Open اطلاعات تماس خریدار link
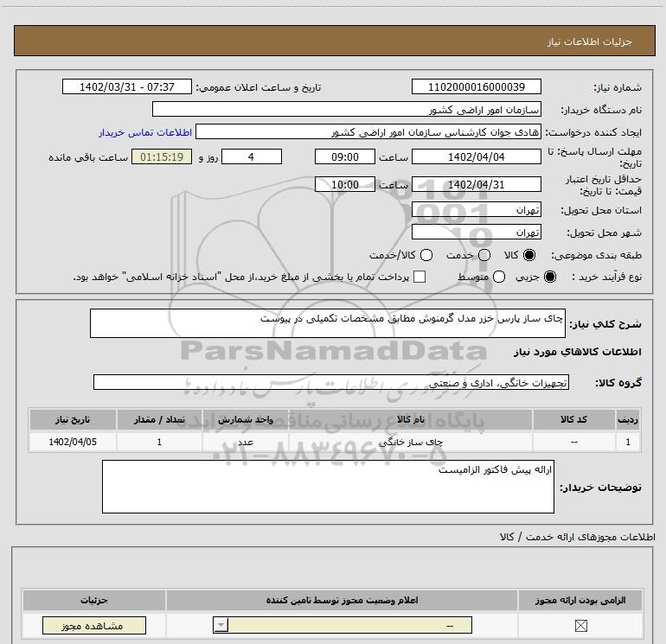 point(145,132)
